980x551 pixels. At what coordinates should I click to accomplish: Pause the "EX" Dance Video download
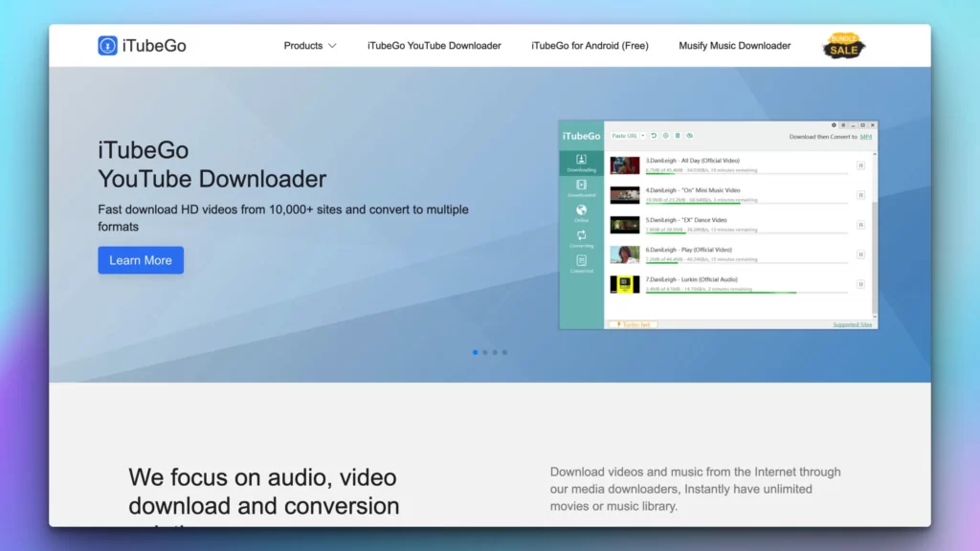860,225
